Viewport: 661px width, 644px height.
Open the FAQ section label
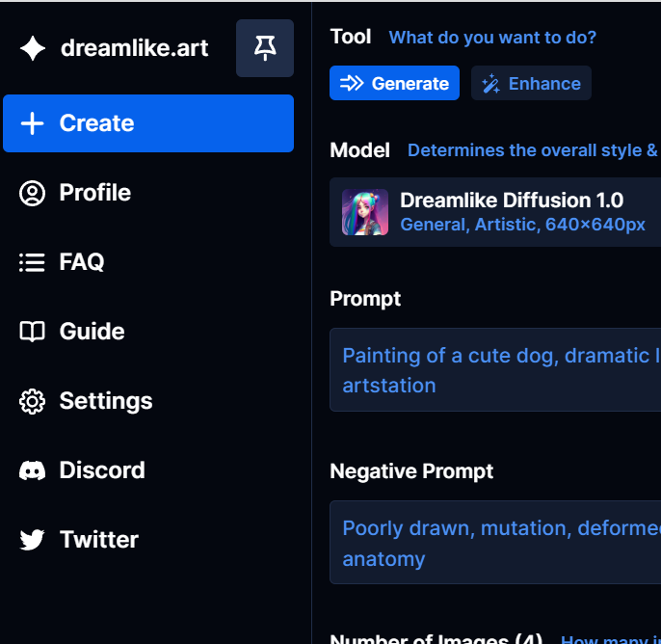[x=82, y=262]
